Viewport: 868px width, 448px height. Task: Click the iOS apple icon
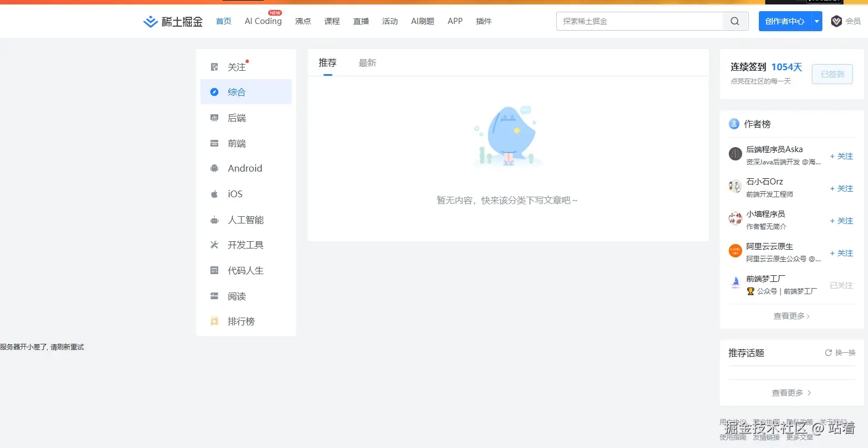click(x=214, y=194)
